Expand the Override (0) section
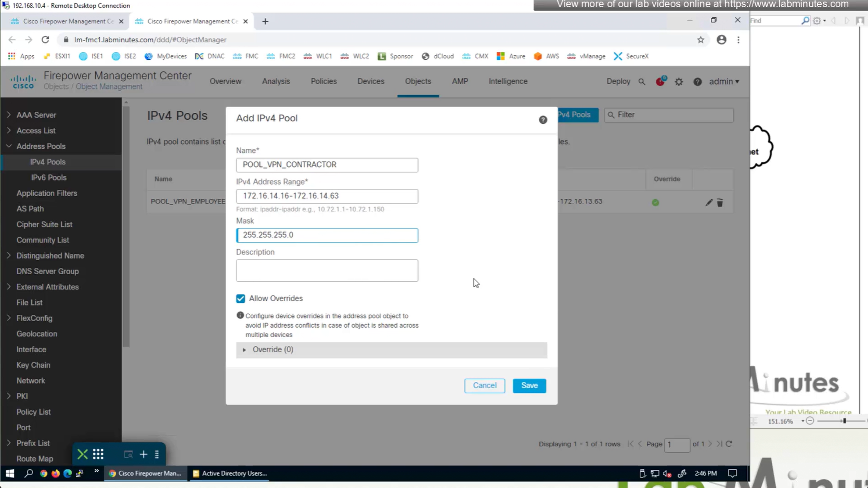 coord(244,350)
